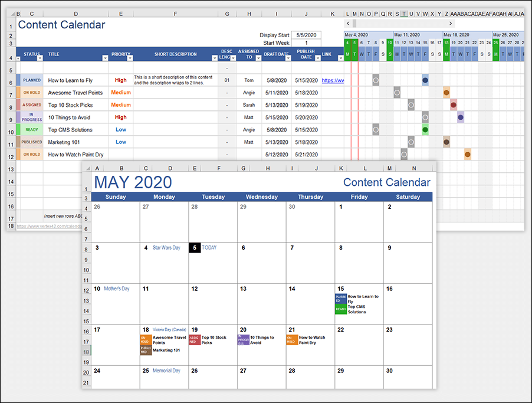532x403 pixels.
Task: Click the blue PLANNED tag on May 15
Action: [x=341, y=299]
